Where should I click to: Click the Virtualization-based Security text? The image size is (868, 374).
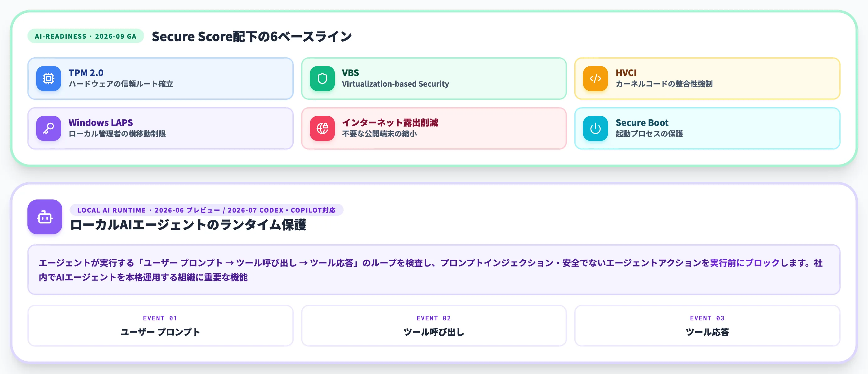click(395, 84)
